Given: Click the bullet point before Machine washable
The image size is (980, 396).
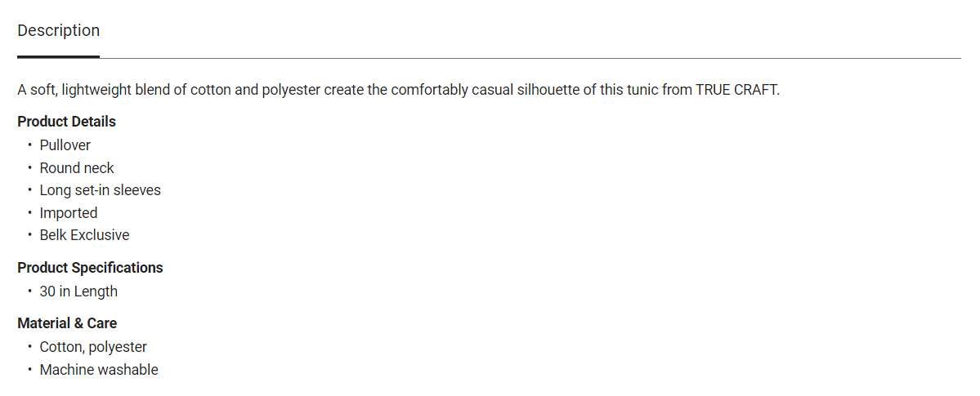Looking at the screenshot, I should [29, 370].
